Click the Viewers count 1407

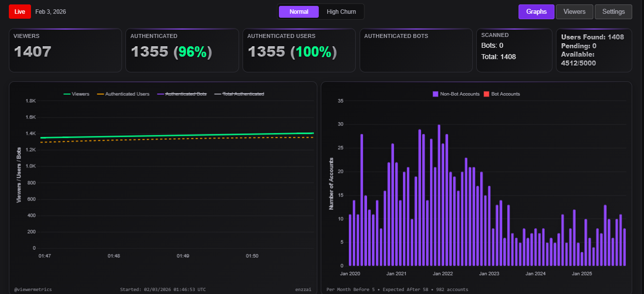click(32, 52)
